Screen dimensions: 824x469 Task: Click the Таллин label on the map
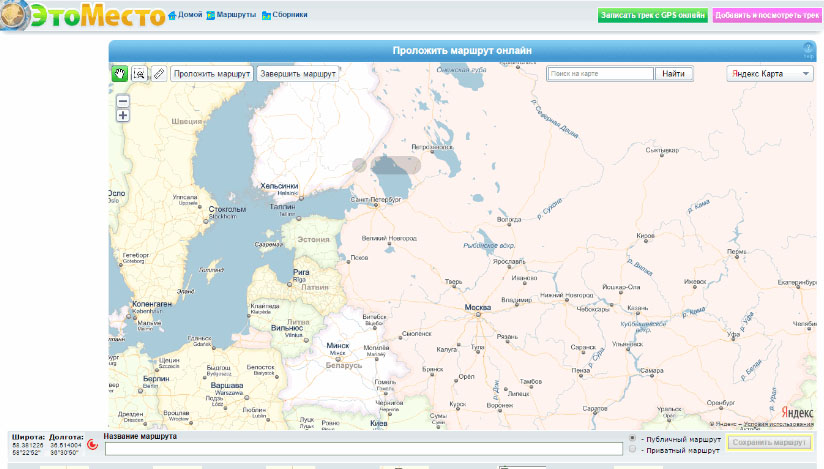click(x=282, y=207)
